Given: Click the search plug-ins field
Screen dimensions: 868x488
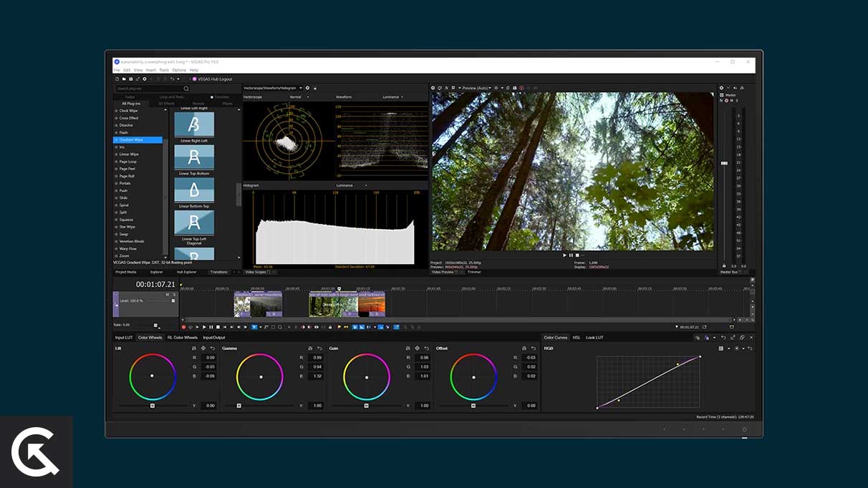Looking at the screenshot, I should [153, 89].
